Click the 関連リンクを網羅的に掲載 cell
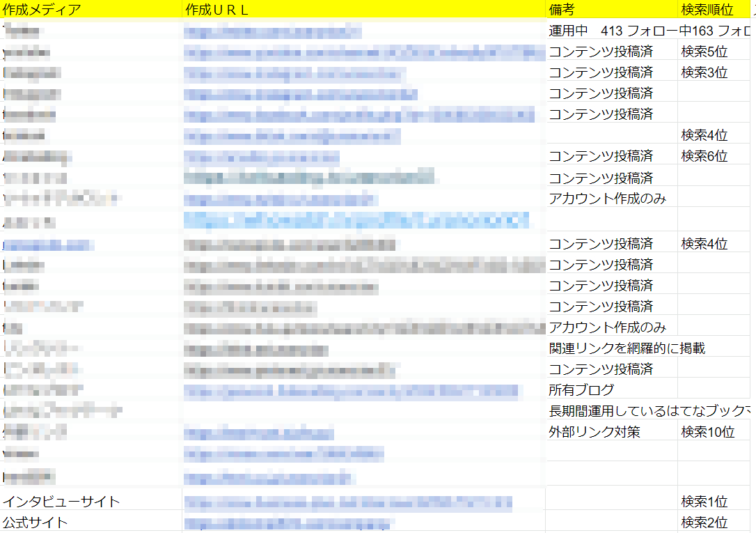Image resolution: width=756 pixels, height=533 pixels. [x=609, y=347]
